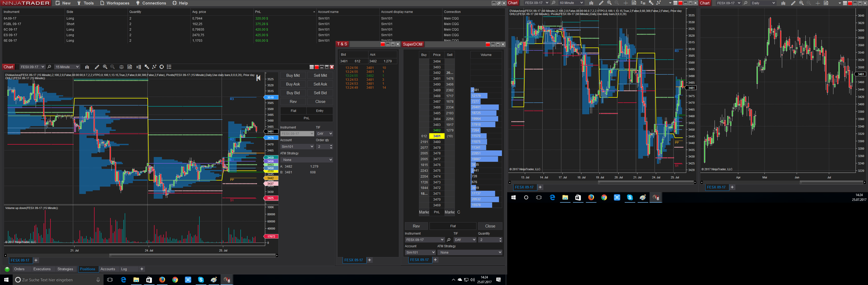The height and width of the screenshot is (285, 868).
Task: Click the Windows search box on taskbar
Action: click(x=58, y=280)
